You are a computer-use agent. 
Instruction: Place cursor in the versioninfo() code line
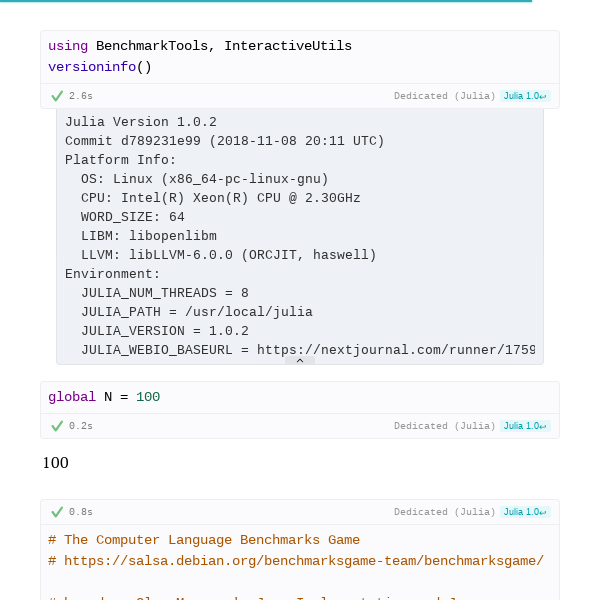click(x=100, y=67)
